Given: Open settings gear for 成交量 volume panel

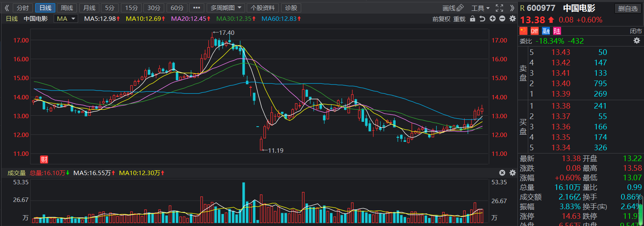Looking at the screenshot, I should coord(512,173).
